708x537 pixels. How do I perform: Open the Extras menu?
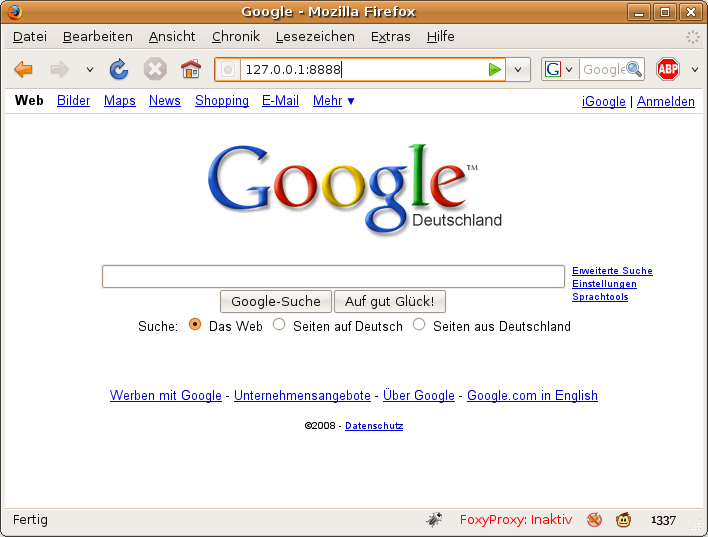point(391,37)
